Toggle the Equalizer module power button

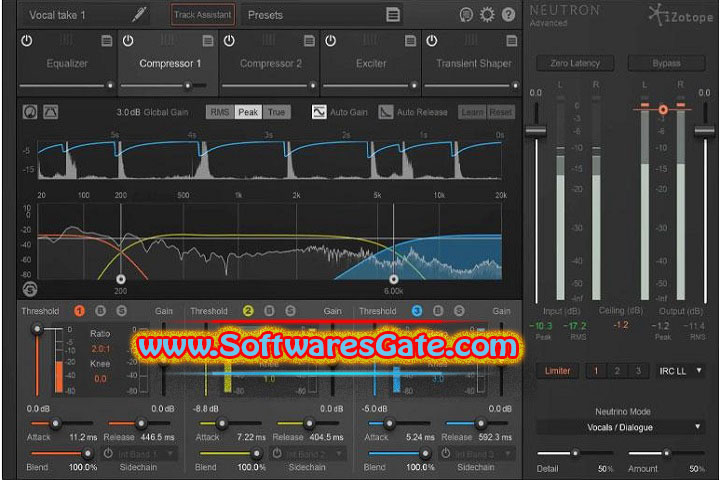[27, 41]
